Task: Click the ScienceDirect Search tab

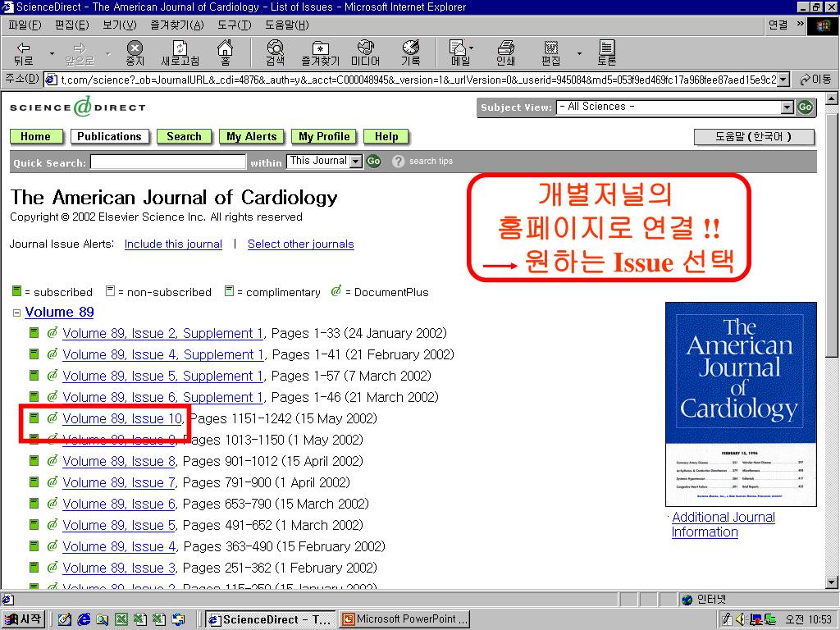Action: [185, 137]
